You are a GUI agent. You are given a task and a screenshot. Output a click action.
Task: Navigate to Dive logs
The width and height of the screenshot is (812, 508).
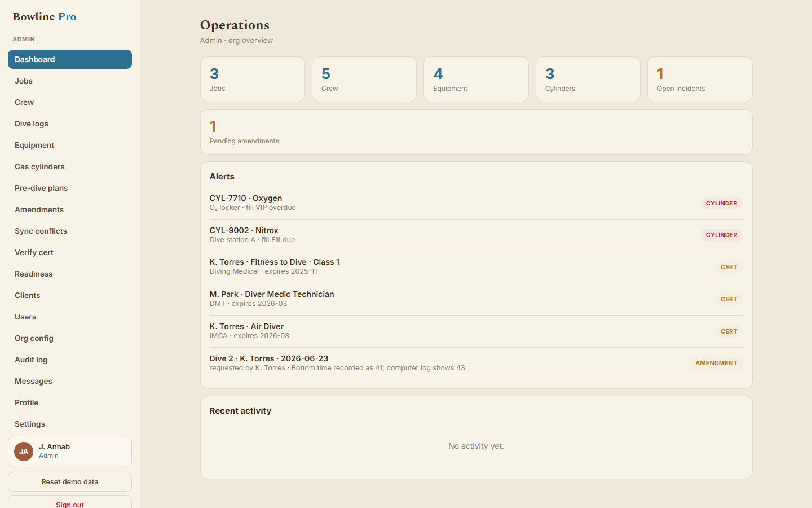click(x=70, y=124)
